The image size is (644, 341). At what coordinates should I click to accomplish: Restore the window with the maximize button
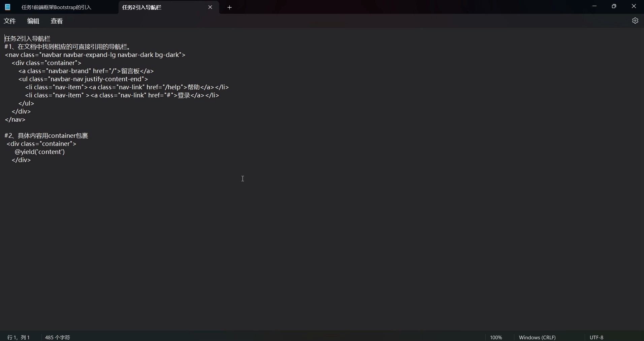(x=614, y=6)
